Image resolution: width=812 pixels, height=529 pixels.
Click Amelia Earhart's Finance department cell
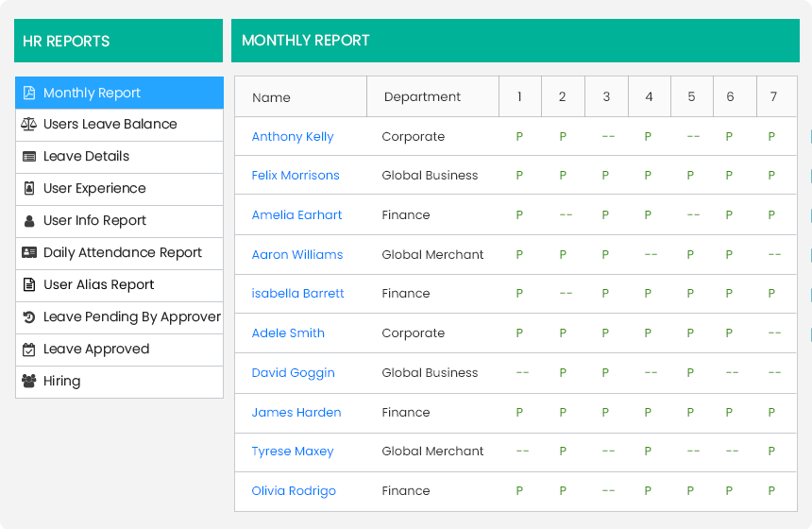[x=406, y=215]
